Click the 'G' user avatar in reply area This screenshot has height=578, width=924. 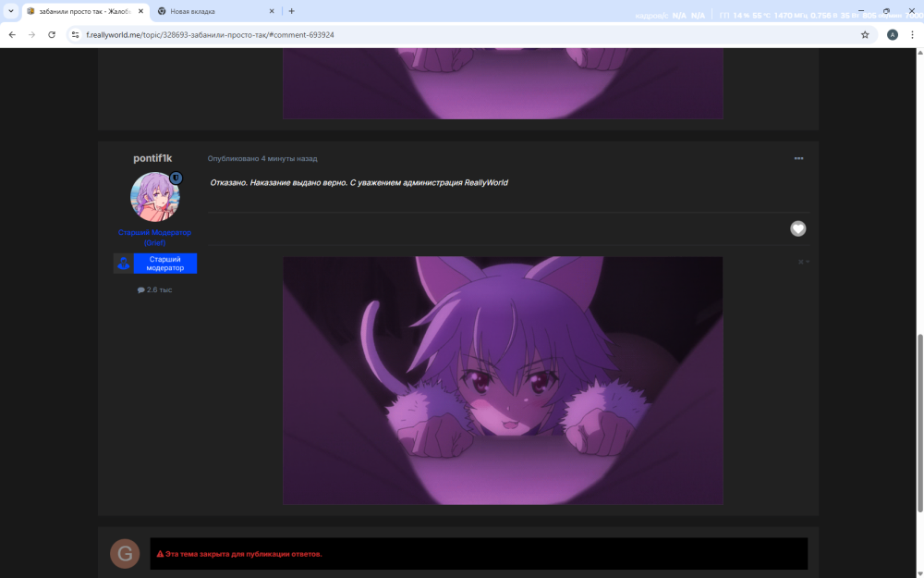tap(125, 553)
